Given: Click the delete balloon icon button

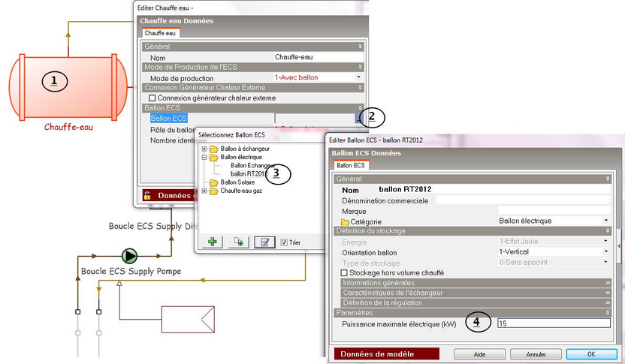Looking at the screenshot, I should (238, 242).
